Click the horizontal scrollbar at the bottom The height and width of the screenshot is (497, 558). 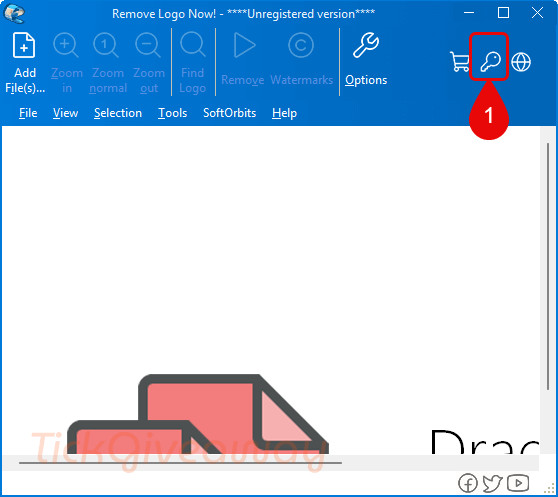click(x=180, y=463)
